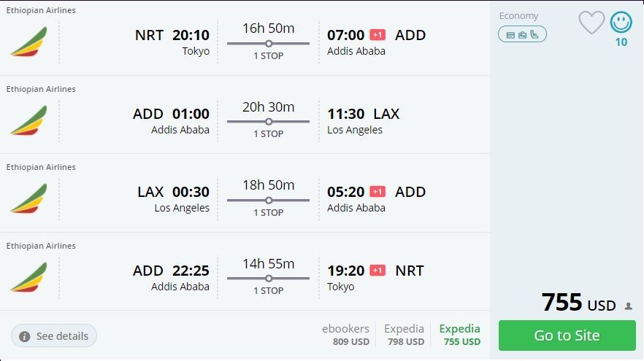The width and height of the screenshot is (644, 361).
Task: Click the airline logo on the ADD–NRT flight
Action: [x=28, y=278]
